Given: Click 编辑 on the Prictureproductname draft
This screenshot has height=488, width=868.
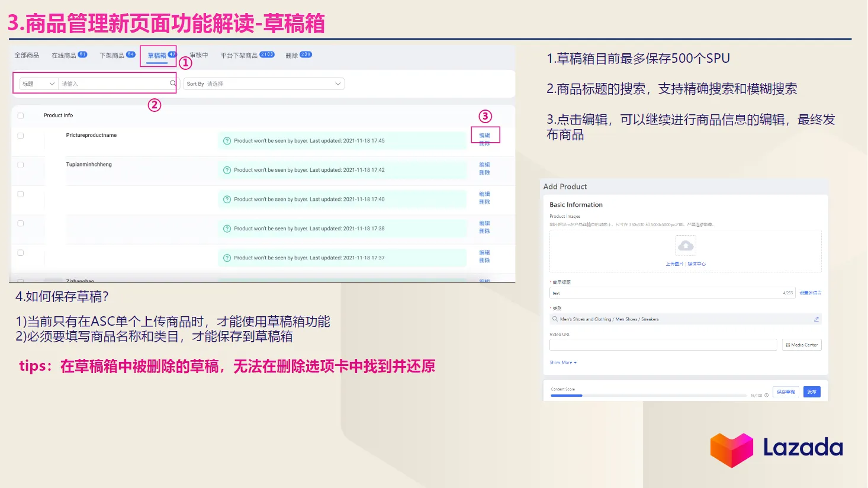Looking at the screenshot, I should 484,135.
